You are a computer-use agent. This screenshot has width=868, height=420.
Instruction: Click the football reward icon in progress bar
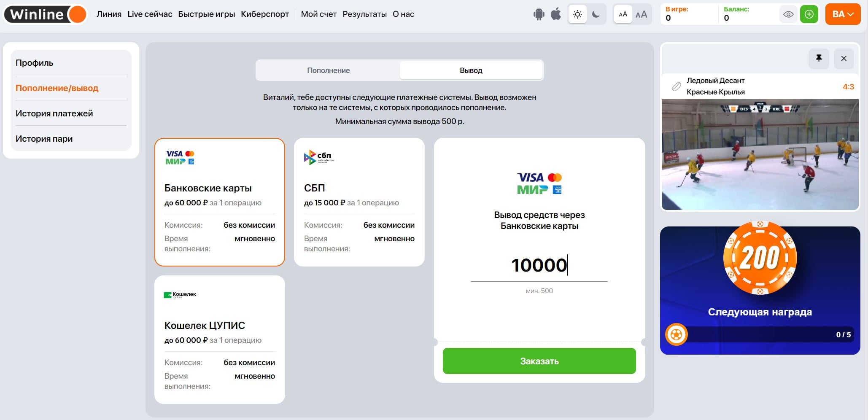pos(677,335)
